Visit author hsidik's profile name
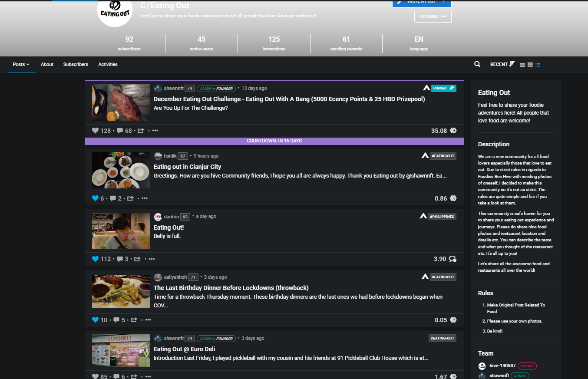 (x=170, y=156)
